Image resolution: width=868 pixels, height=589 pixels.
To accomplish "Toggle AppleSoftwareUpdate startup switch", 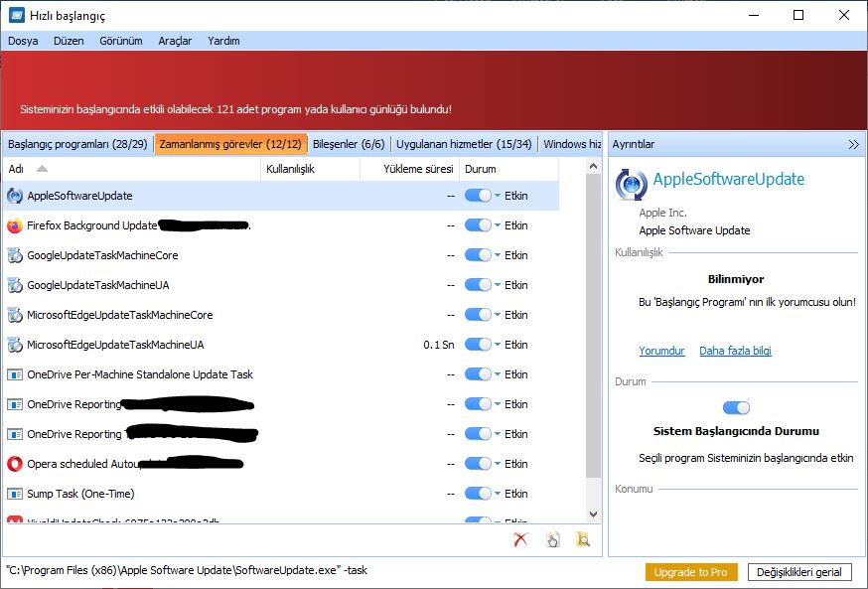I will tap(478, 196).
